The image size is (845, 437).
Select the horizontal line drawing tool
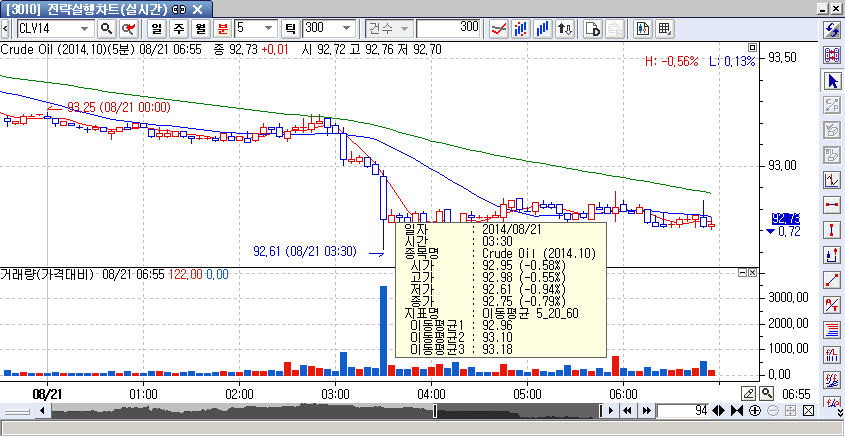click(x=831, y=205)
